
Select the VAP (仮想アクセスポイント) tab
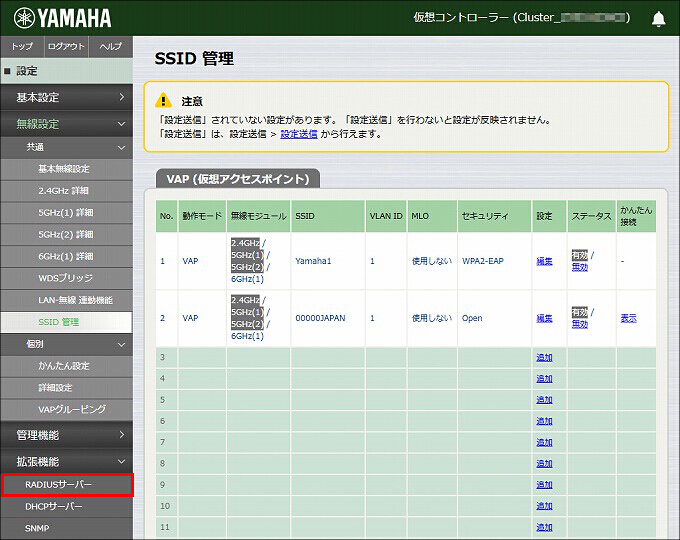tap(238, 179)
